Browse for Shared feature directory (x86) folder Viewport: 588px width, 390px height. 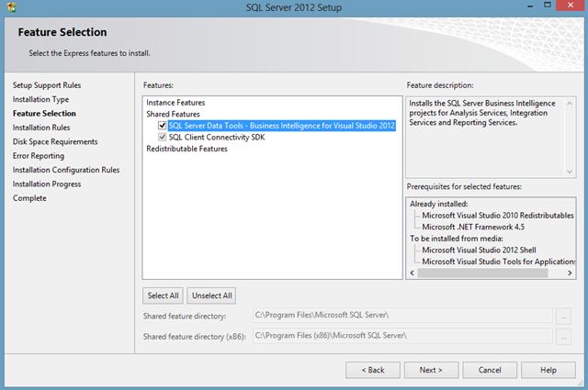pos(563,337)
